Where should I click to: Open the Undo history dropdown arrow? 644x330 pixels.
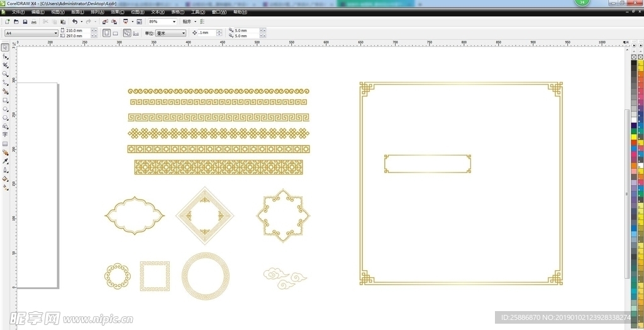(81, 21)
